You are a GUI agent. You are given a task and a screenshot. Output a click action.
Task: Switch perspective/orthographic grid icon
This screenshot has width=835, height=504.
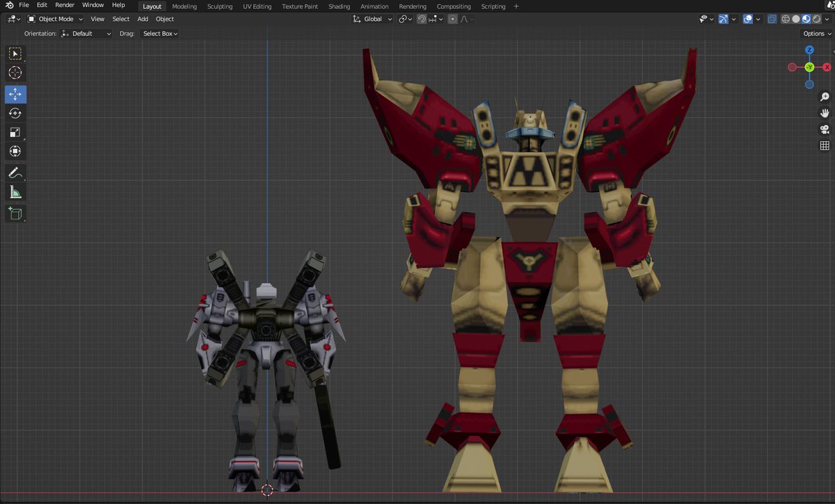pyautogui.click(x=825, y=145)
